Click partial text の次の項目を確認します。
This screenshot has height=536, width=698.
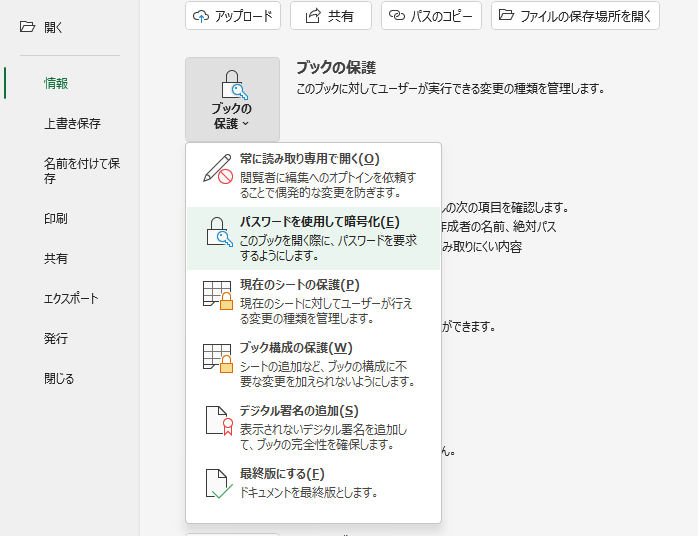pyautogui.click(x=506, y=207)
